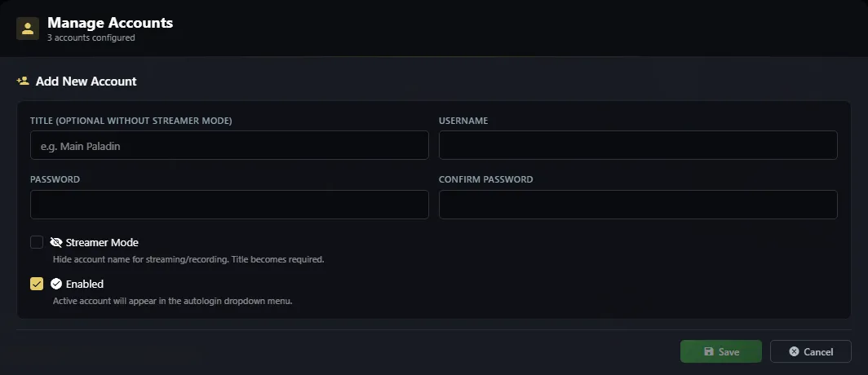
Task: Click the PASSWORD field label
Action: (55, 180)
